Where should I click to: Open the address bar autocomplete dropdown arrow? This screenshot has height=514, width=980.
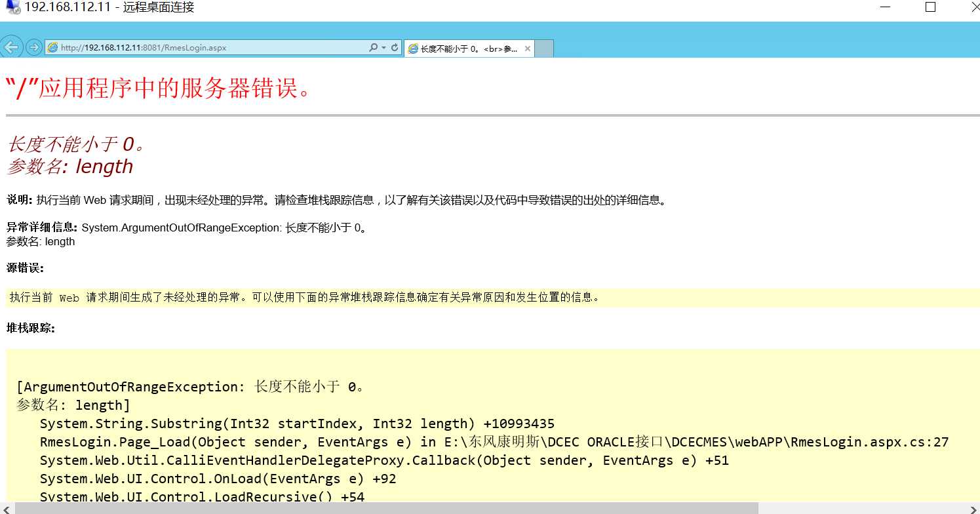point(383,48)
